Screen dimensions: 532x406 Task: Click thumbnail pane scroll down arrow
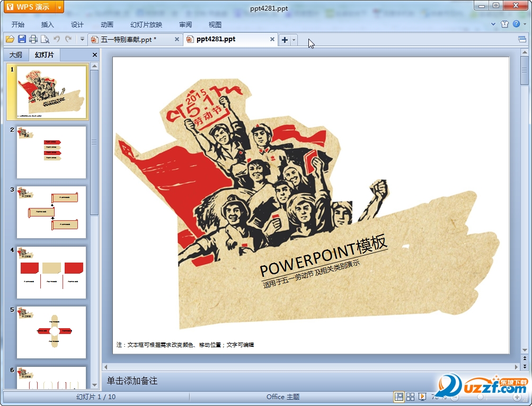(x=95, y=385)
